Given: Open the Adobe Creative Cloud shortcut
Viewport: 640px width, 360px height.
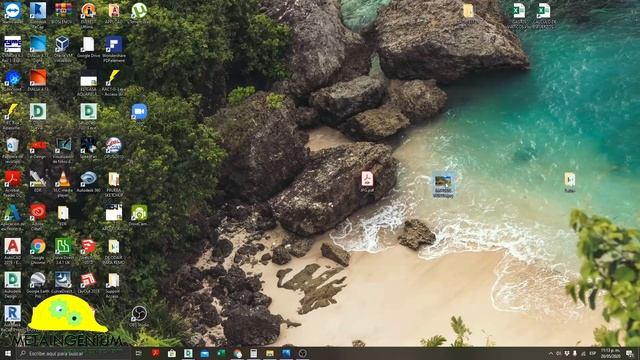Looking at the screenshot, I should pyautogui.click(x=38, y=212).
